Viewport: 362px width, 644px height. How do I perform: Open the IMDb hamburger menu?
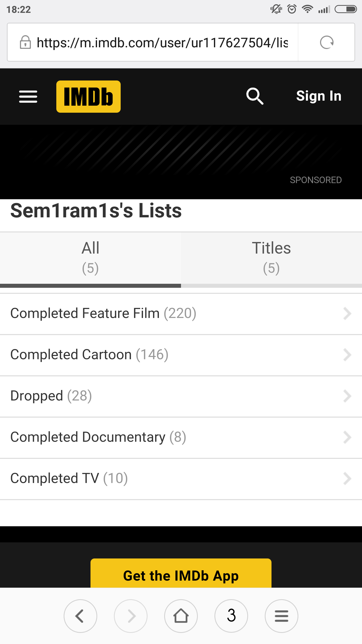(x=28, y=97)
